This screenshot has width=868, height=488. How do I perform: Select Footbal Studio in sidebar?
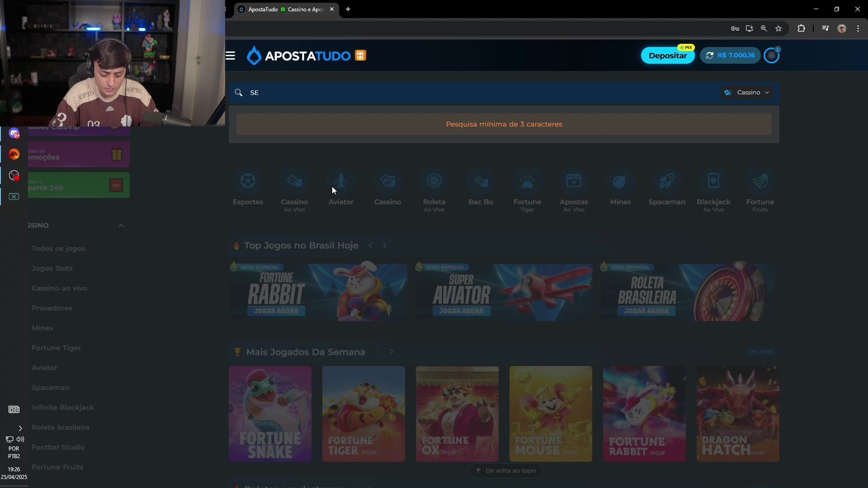(x=58, y=447)
